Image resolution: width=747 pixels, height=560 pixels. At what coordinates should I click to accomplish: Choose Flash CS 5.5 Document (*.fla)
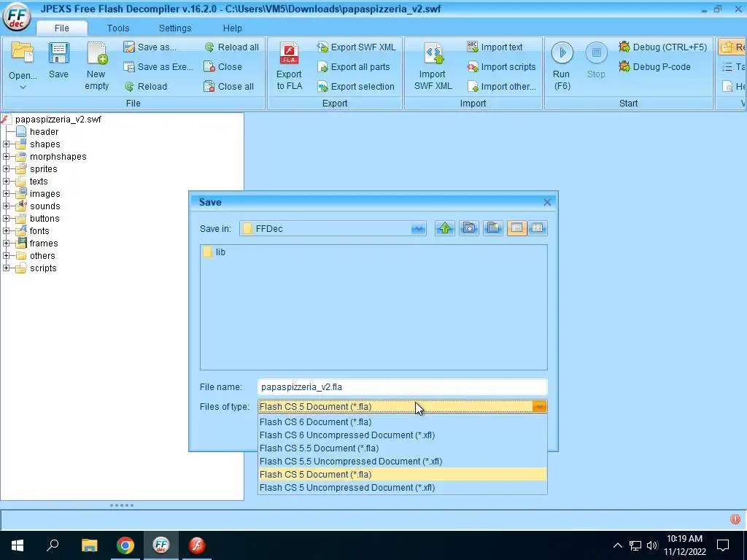403,448
